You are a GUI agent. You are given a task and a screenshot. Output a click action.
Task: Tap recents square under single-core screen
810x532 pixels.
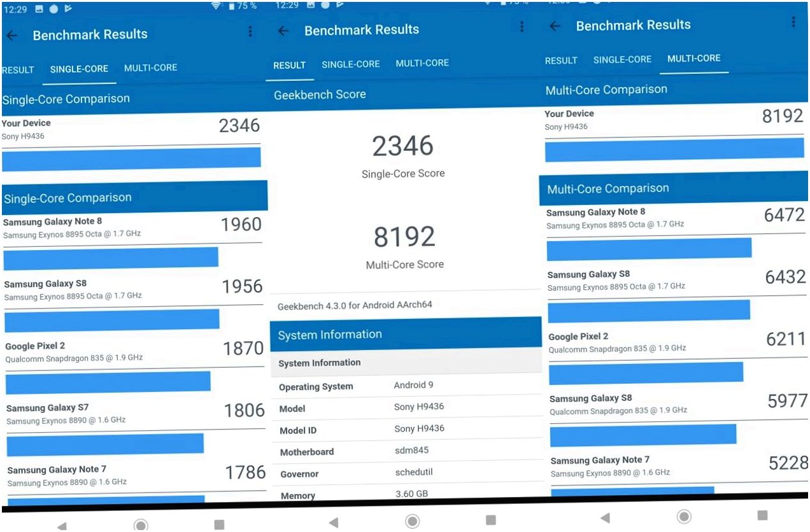tap(219, 525)
